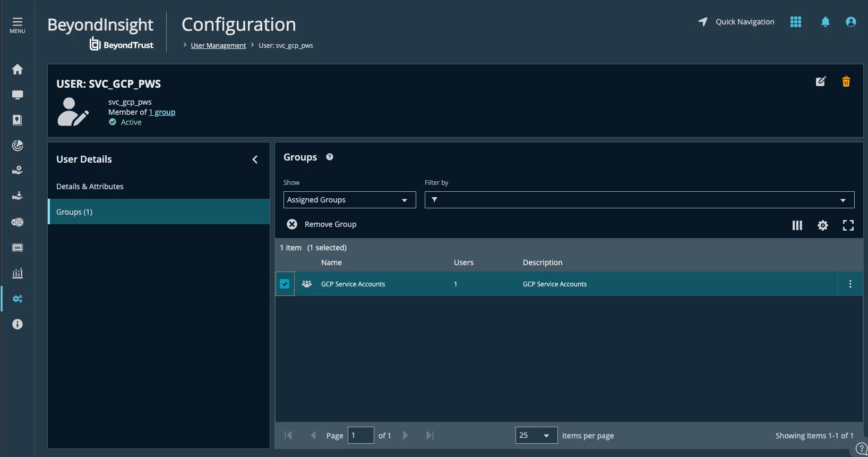This screenshot has width=868, height=457.
Task: Open the Filter by dropdown
Action: click(639, 200)
